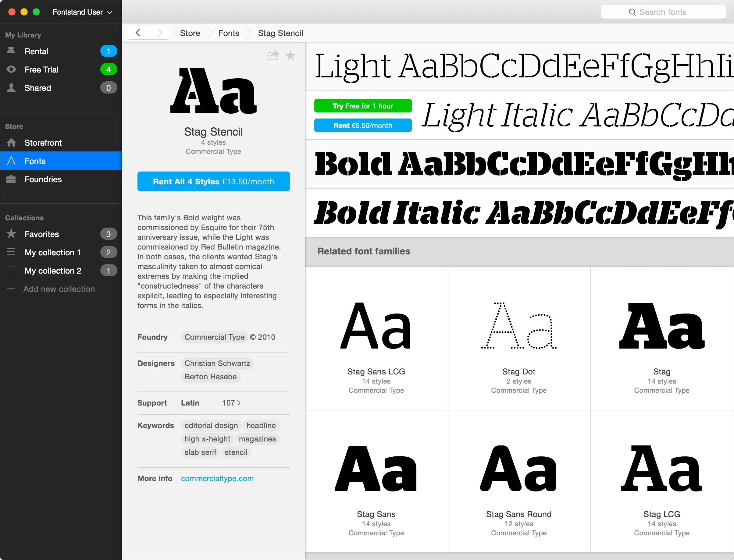Click the headline keyword tag
Image resolution: width=734 pixels, height=560 pixels.
point(261,426)
